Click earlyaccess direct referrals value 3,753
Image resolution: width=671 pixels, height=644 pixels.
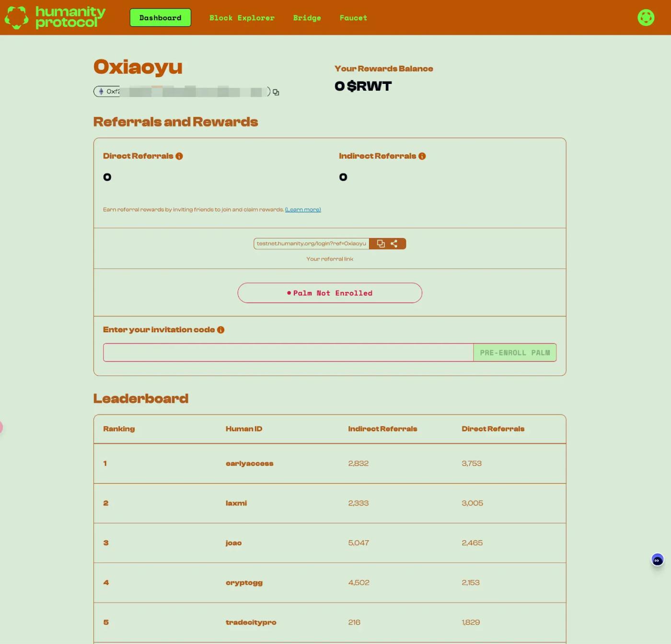[x=472, y=463]
